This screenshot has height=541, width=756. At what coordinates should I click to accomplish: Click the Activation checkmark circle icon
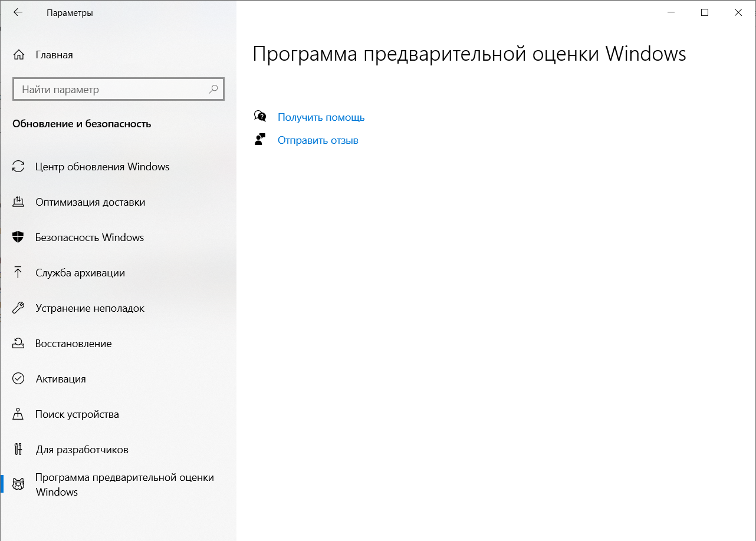(x=18, y=379)
